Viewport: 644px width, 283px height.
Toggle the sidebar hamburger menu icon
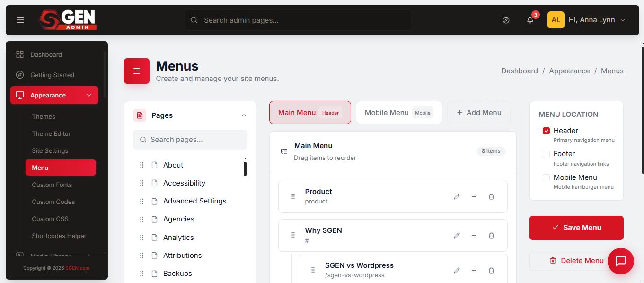click(x=20, y=20)
